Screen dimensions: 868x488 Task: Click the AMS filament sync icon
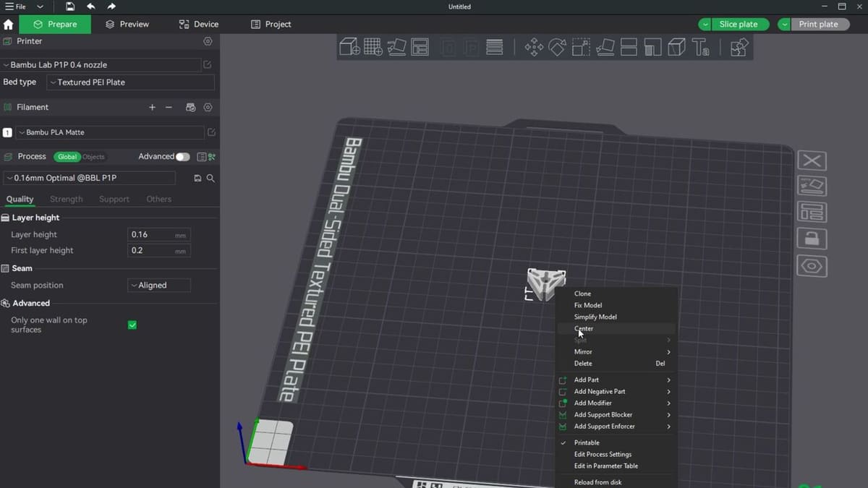[x=191, y=107]
